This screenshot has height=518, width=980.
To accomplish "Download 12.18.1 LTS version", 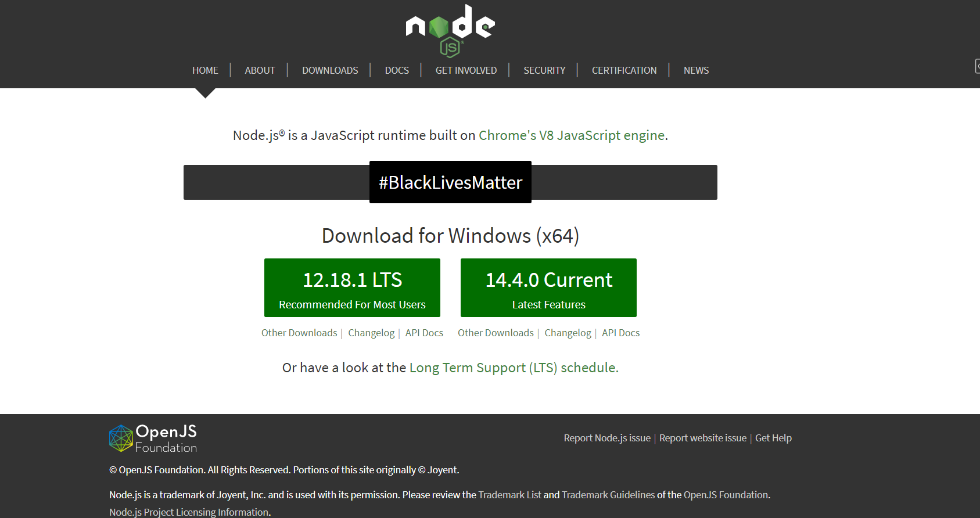I will coord(352,287).
